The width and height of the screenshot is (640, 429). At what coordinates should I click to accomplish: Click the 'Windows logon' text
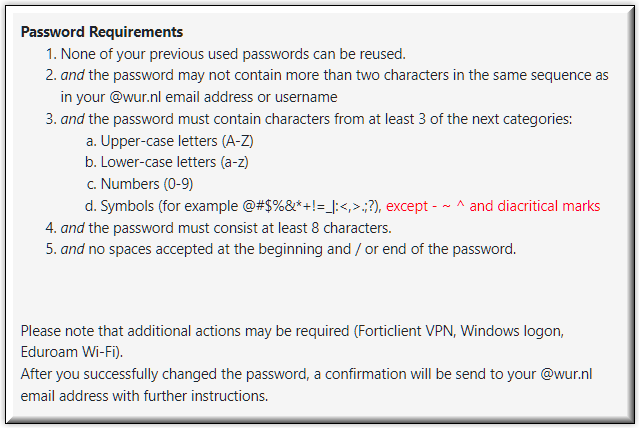[511, 331]
